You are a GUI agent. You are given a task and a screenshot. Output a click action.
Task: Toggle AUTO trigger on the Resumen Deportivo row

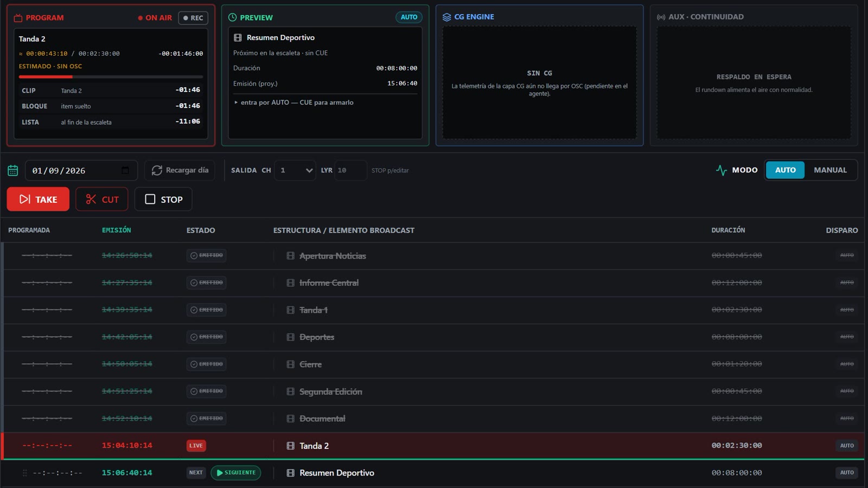847,473
